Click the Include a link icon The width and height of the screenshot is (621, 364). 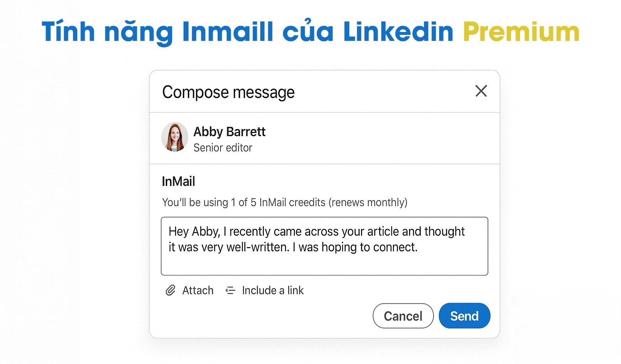pos(230,290)
